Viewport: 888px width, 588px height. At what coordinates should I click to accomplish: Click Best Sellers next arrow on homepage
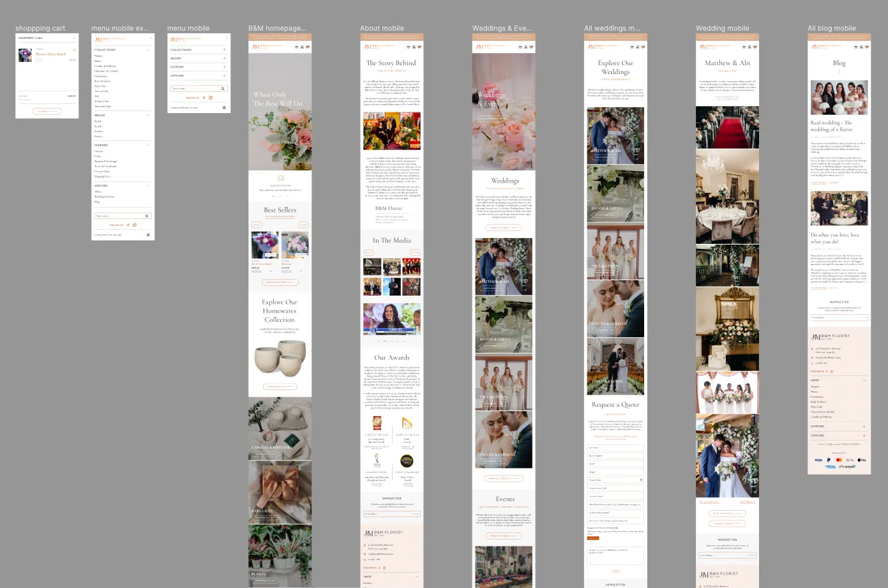303,225
